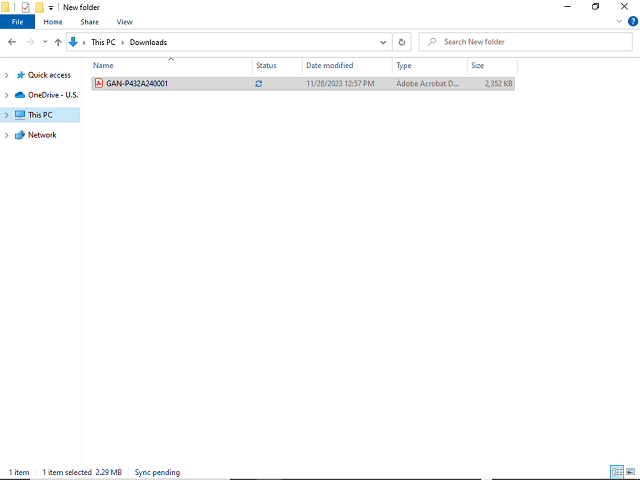Click the Quick access star icon
Viewport: 640px width, 480px height.
coord(20,75)
